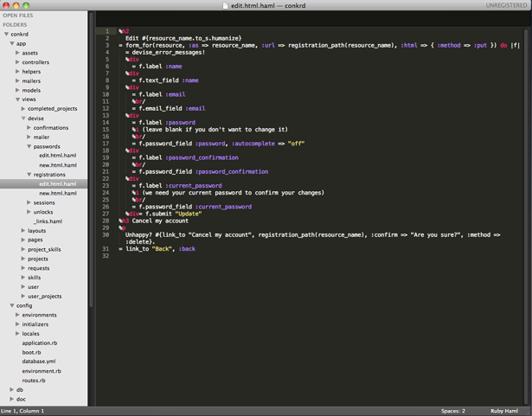
Task: Click the OPEN FILES sidebar heading
Action: [x=18, y=16]
